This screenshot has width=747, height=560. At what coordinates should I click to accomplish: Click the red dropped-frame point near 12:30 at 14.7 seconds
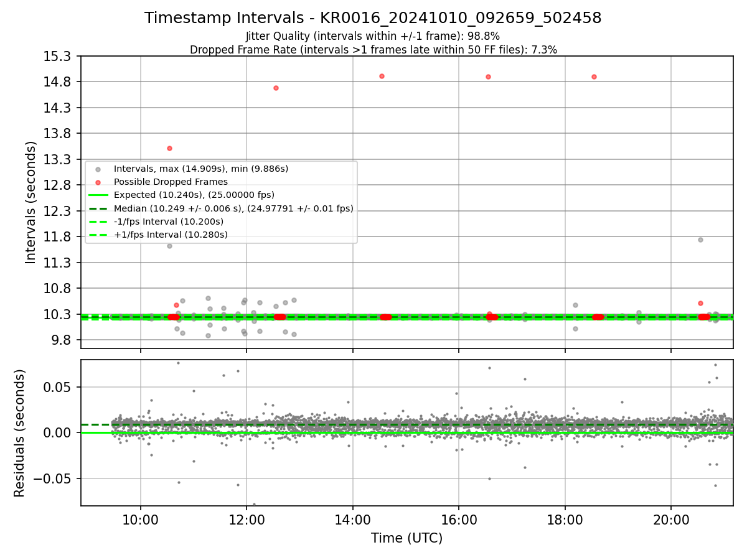pyautogui.click(x=276, y=88)
